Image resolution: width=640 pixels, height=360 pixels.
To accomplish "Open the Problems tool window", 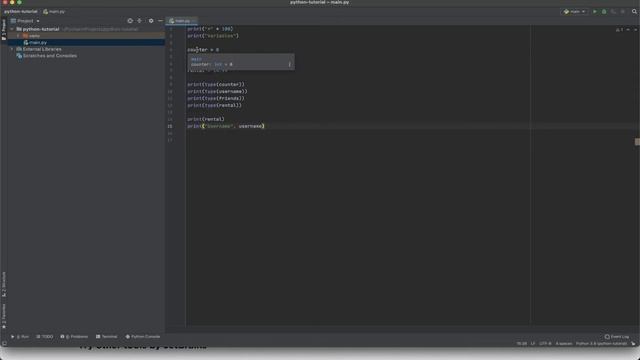I will point(74,337).
